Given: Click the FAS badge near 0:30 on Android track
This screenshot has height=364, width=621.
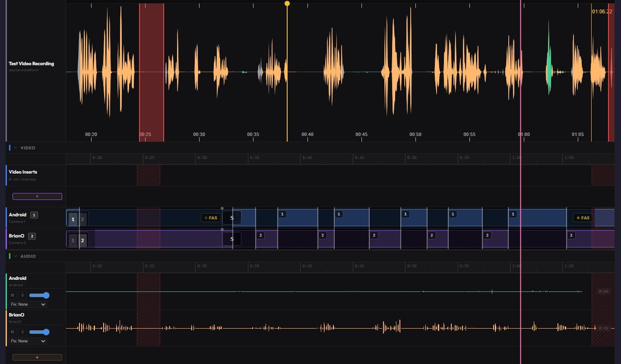Looking at the screenshot, I should 211,218.
